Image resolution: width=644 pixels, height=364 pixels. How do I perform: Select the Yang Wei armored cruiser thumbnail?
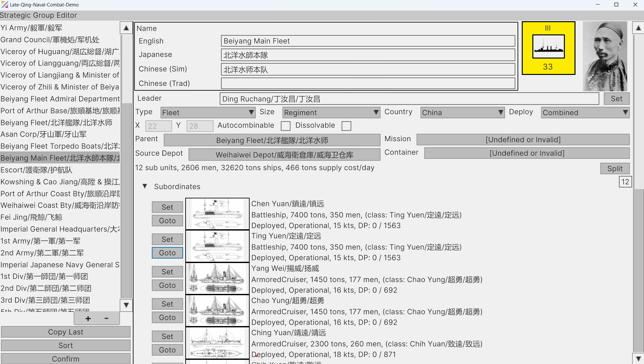tap(217, 278)
